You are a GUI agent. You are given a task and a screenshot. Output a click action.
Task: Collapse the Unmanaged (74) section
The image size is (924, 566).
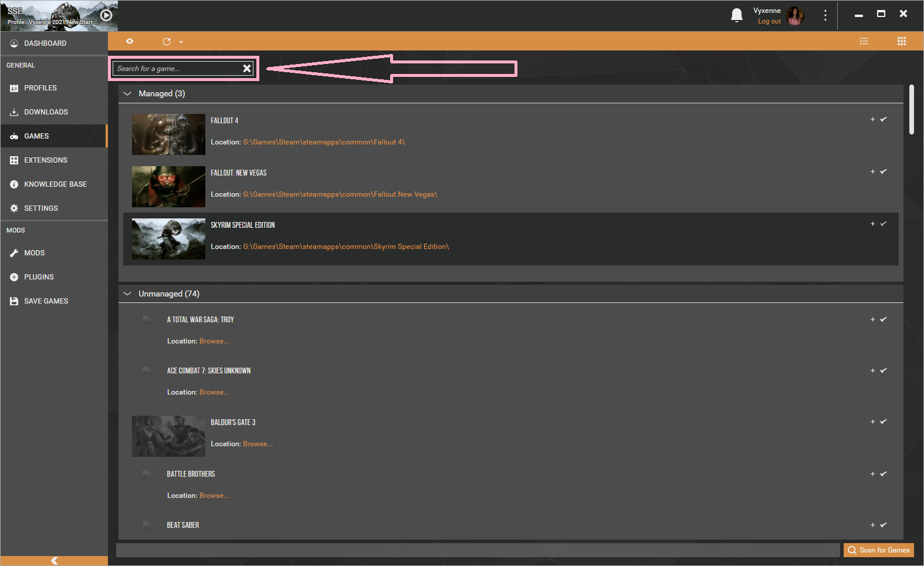point(127,294)
